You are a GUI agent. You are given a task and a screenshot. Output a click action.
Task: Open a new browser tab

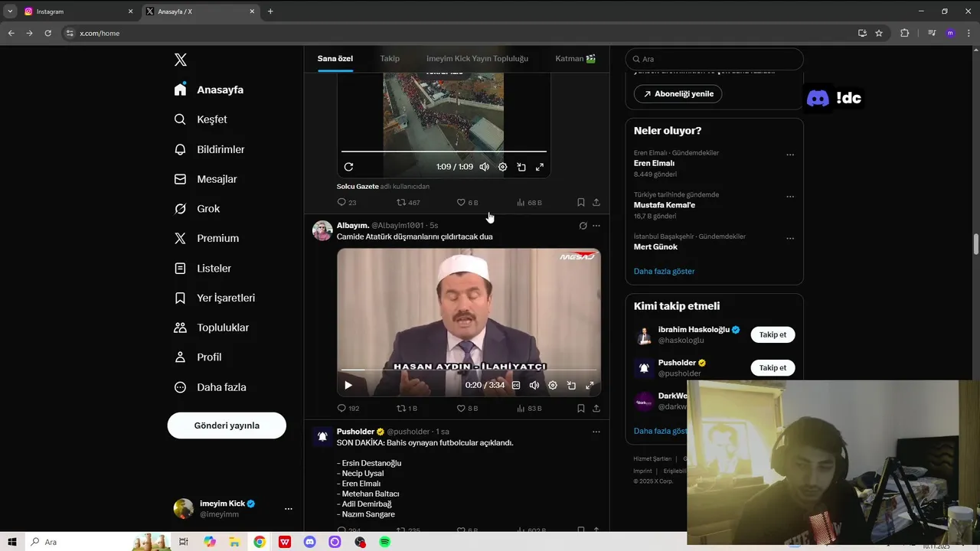[270, 11]
